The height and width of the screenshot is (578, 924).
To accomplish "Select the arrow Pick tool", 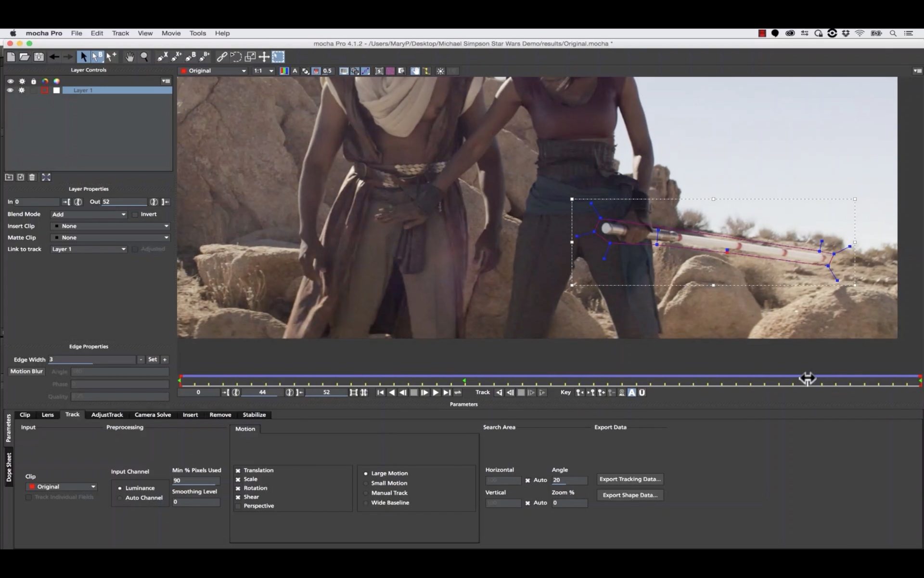I will tap(83, 57).
